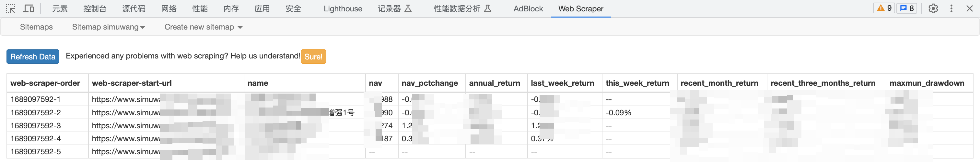980x165 pixels.
Task: Toggle the device toolbar icon
Action: point(29,8)
